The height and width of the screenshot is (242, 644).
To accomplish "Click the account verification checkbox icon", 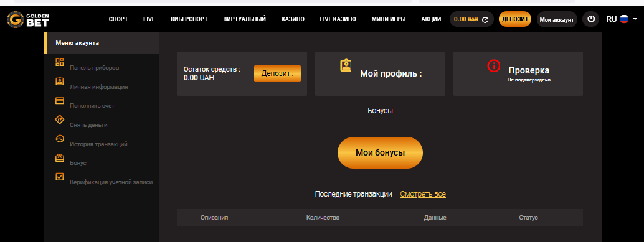I will [x=60, y=177].
